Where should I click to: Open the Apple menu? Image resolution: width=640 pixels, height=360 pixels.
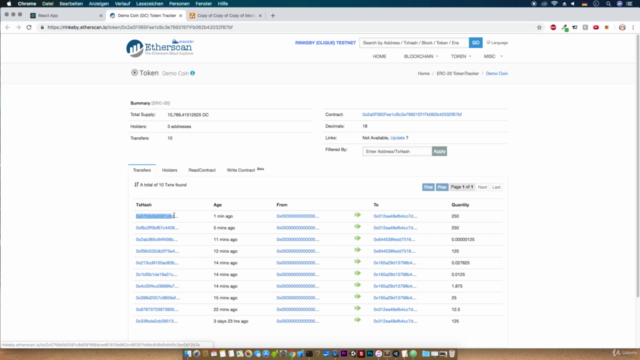[9, 4]
